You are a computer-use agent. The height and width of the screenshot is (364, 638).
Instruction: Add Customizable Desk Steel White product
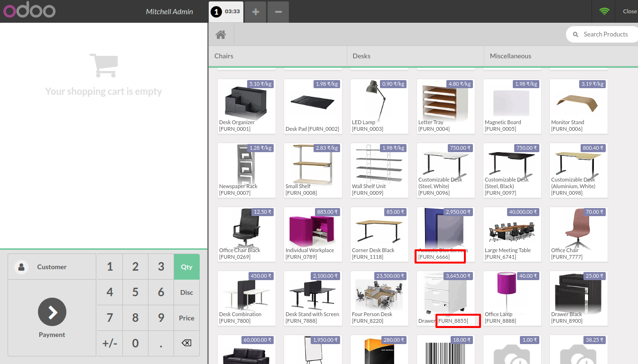(446, 171)
